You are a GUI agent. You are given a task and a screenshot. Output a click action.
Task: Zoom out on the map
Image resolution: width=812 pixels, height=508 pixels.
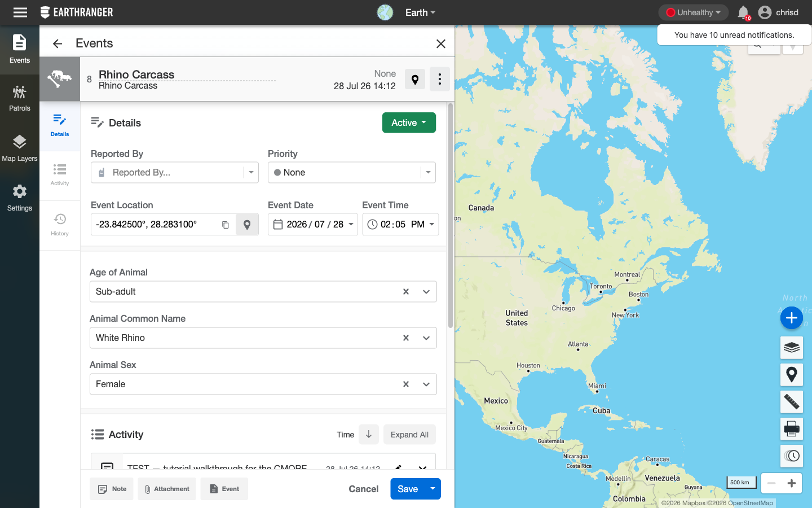pyautogui.click(x=771, y=483)
